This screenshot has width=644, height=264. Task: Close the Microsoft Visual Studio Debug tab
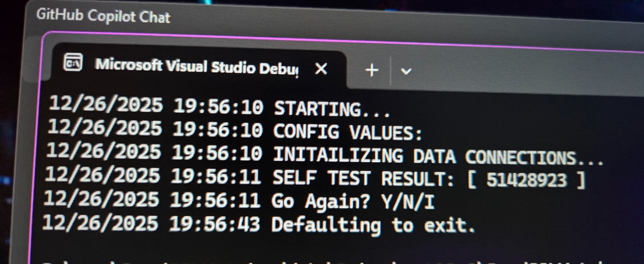point(321,69)
